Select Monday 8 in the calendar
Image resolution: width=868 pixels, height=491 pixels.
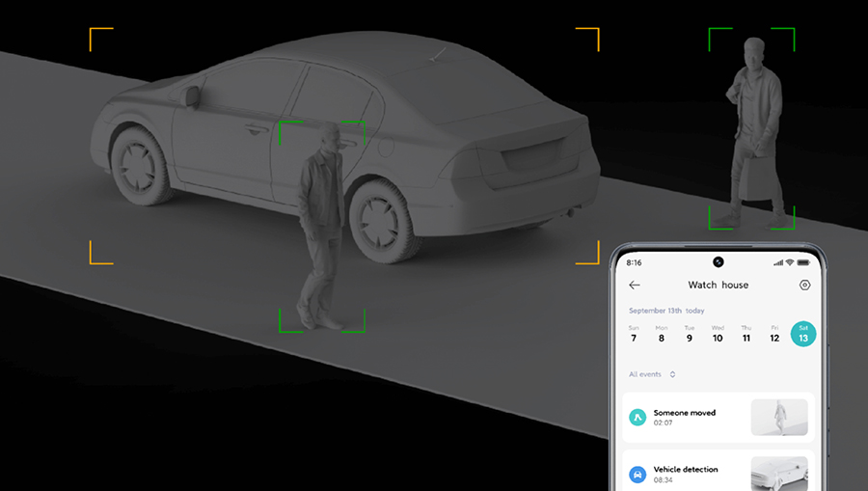click(662, 334)
